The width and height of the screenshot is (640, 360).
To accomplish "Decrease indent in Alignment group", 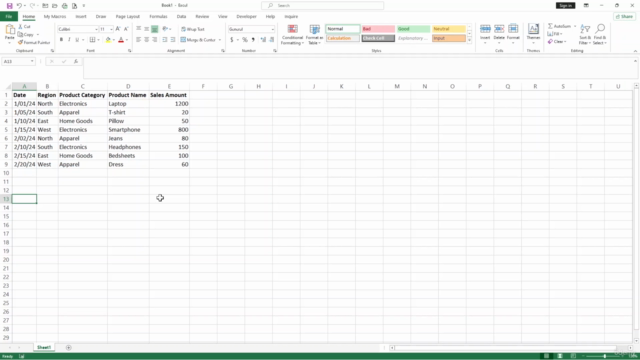I will click(164, 40).
